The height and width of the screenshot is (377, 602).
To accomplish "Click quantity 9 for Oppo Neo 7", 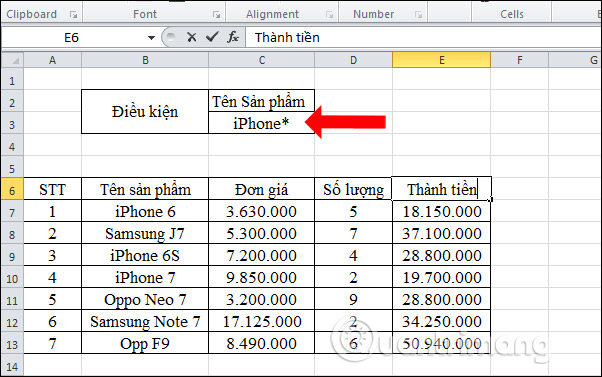I will [354, 299].
